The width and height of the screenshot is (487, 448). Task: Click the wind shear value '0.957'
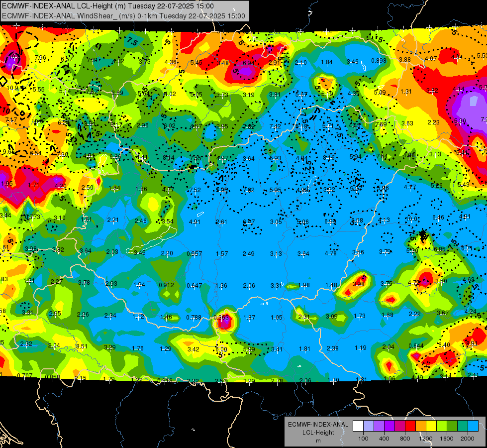point(195,254)
